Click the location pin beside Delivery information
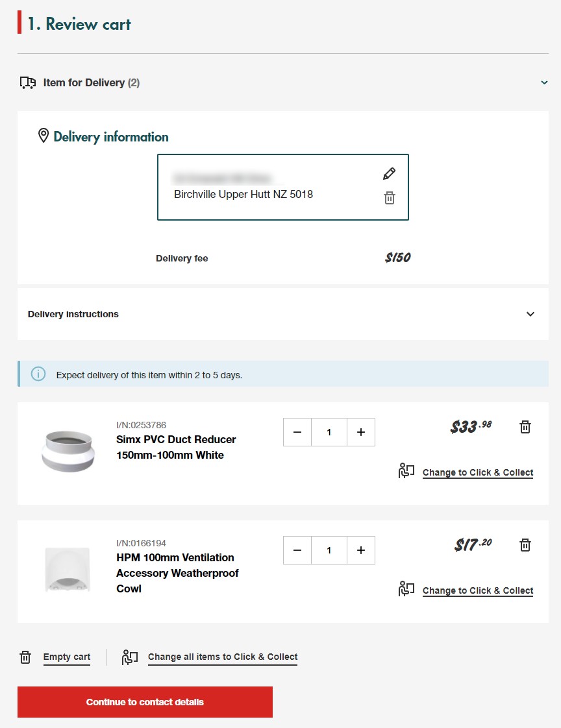Screen dimensions: 561x728 [44, 136]
